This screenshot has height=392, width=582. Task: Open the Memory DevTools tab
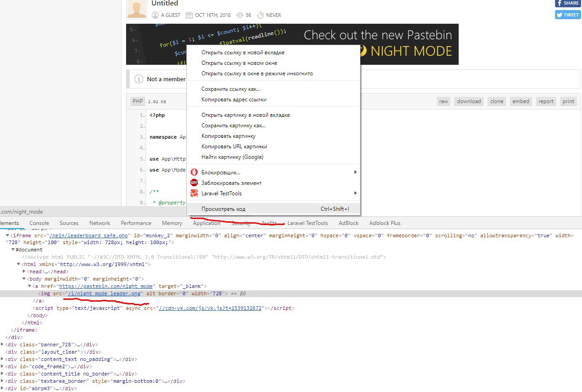coord(172,223)
